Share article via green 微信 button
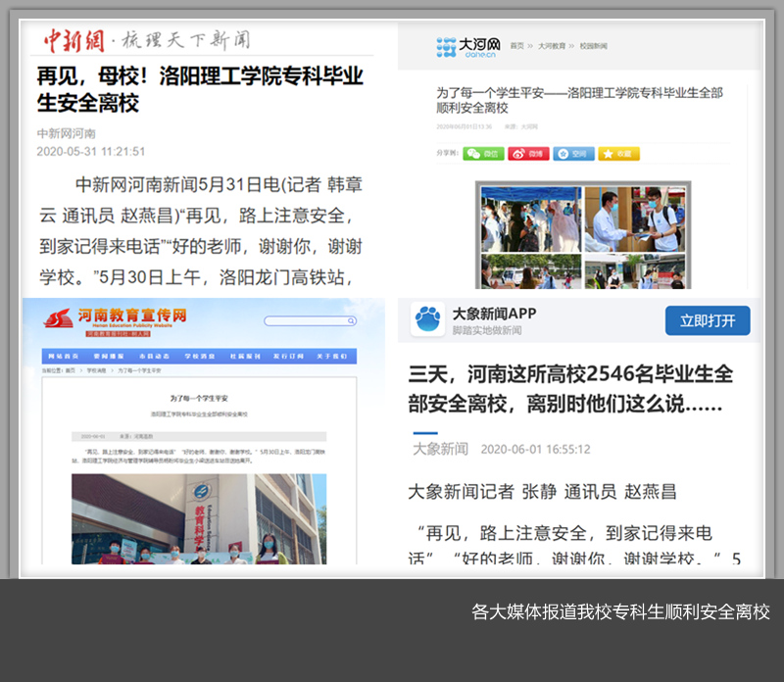 point(483,154)
